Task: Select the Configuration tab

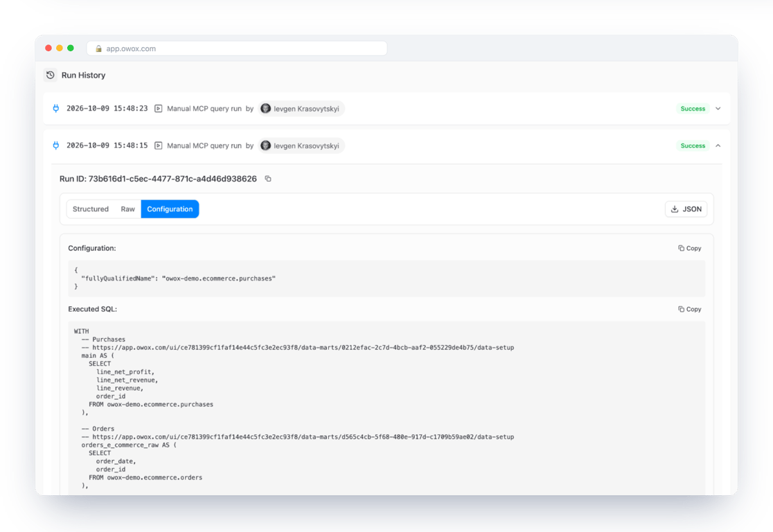Action: pos(170,209)
